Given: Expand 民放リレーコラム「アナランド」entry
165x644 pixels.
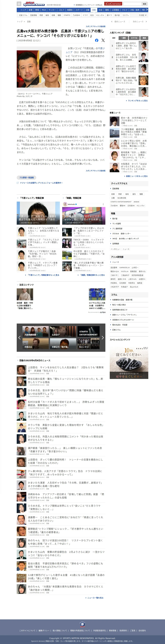Looking at the screenshot, I should (129, 315).
